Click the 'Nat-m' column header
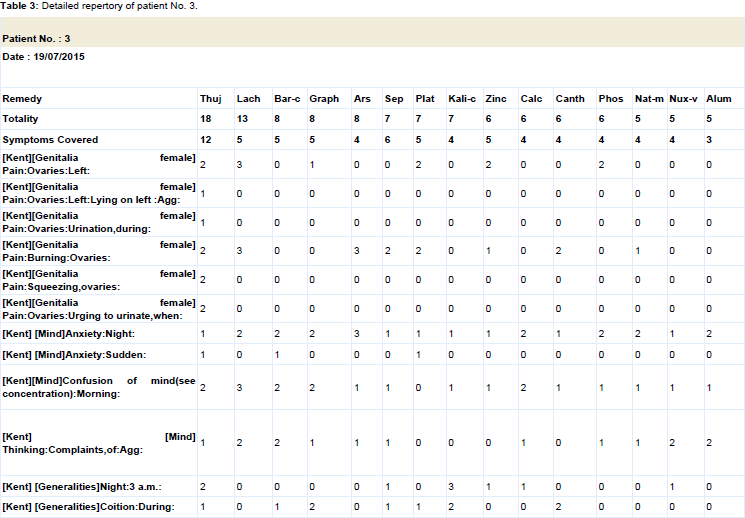Image resolution: width=745 pixels, height=518 pixels. (x=649, y=99)
